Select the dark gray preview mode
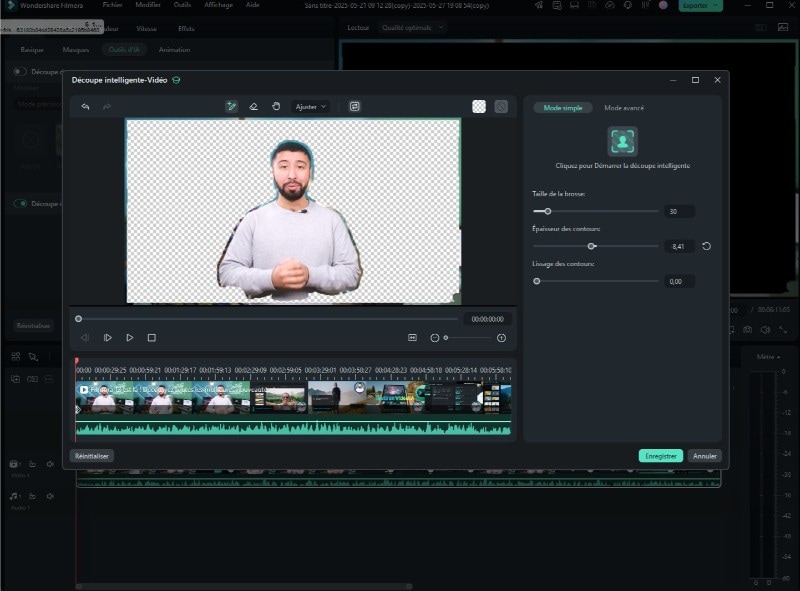This screenshot has height=591, width=800. (501, 107)
